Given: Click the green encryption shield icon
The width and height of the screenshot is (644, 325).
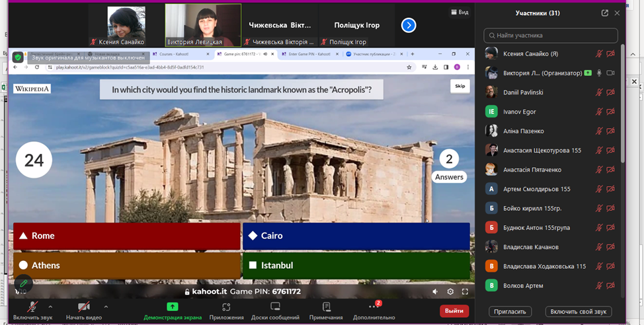Looking at the screenshot, I should [18, 57].
